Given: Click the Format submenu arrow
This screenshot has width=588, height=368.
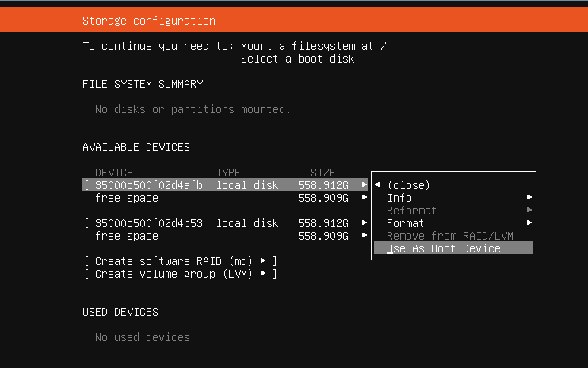Looking at the screenshot, I should pos(529,223).
